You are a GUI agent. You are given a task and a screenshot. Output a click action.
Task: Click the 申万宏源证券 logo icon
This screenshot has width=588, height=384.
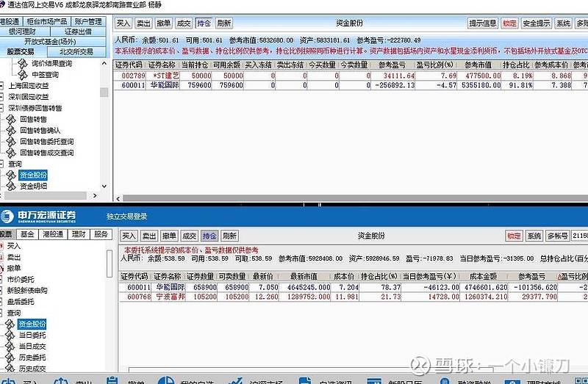[x=7, y=216]
